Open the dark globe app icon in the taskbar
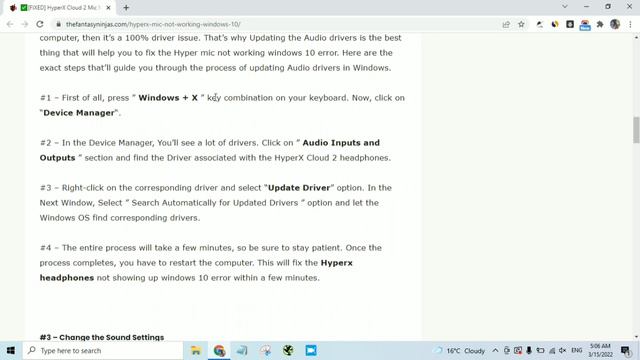This screenshot has height=360, width=640. (x=288, y=351)
